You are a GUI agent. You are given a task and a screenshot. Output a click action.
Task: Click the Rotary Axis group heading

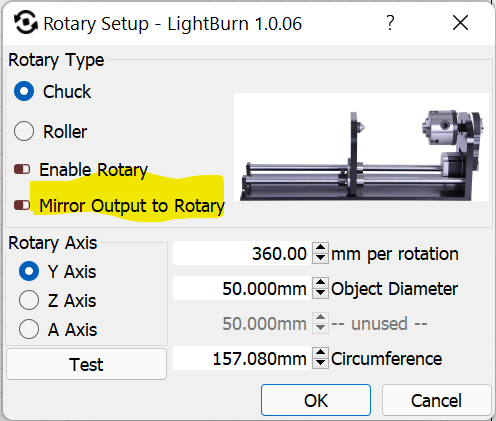click(53, 243)
